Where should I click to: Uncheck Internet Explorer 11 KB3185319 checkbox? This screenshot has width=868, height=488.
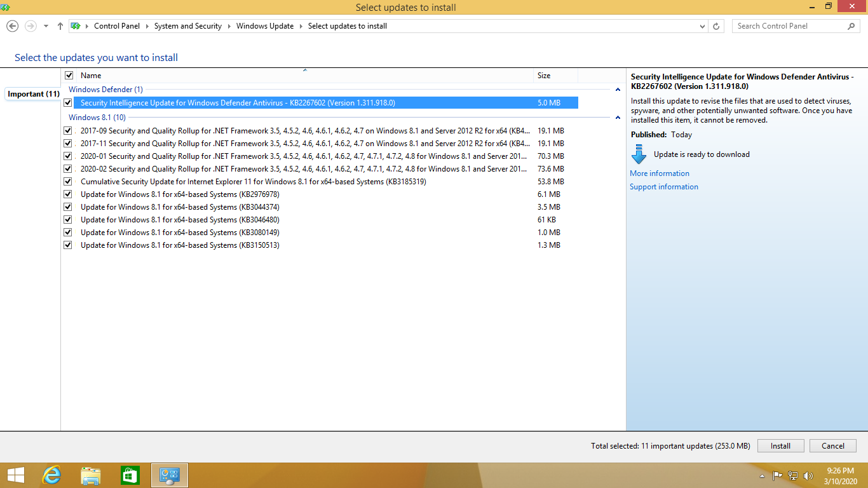pyautogui.click(x=68, y=182)
